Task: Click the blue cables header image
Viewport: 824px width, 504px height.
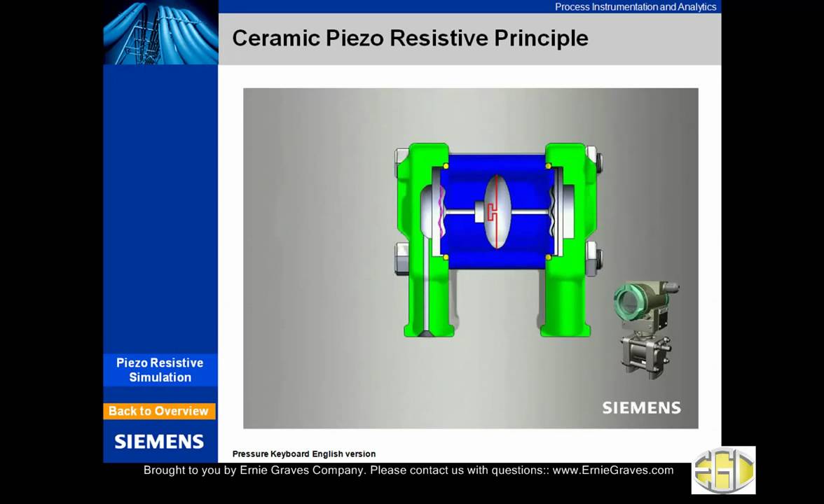Action: pos(161,32)
